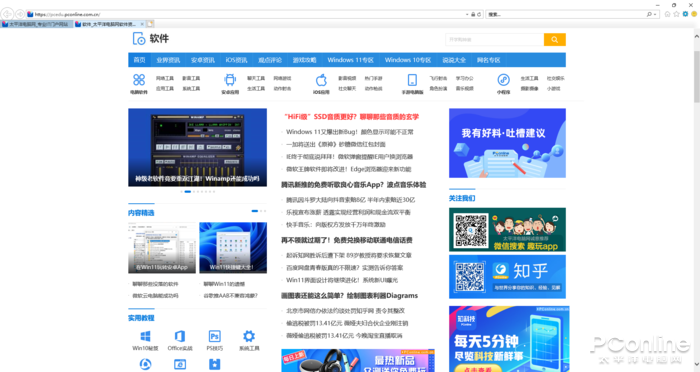The image size is (700, 372).
Task: Open the Office实战 tutorial icon
Action: (x=180, y=336)
